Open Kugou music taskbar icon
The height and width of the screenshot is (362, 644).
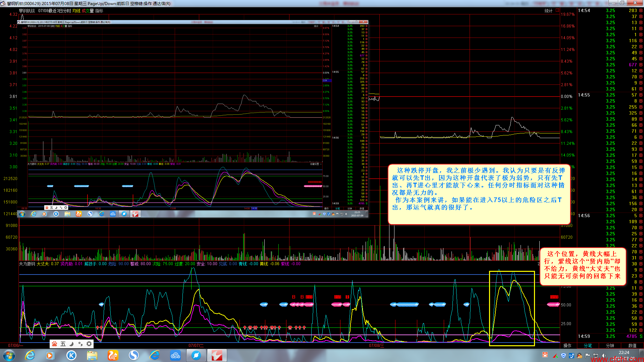pyautogui.click(x=71, y=355)
